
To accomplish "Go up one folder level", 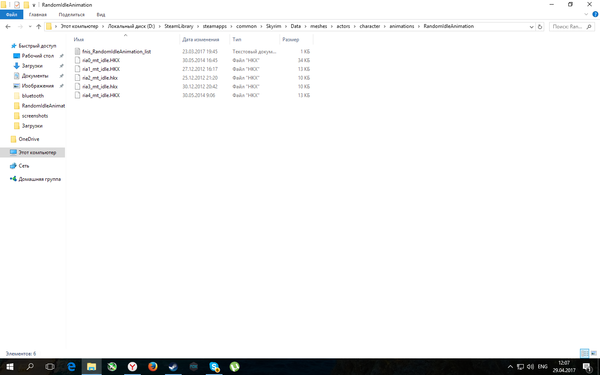I will pos(38,26).
